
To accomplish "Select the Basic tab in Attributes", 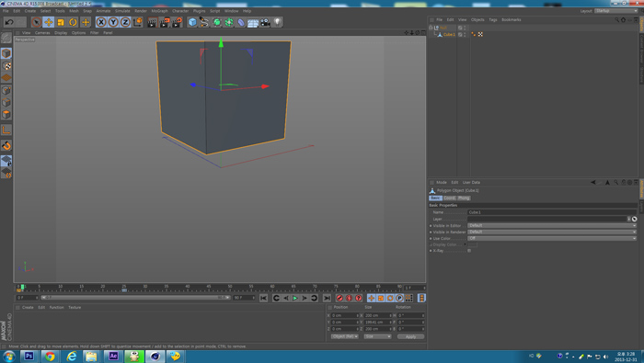I will (435, 198).
